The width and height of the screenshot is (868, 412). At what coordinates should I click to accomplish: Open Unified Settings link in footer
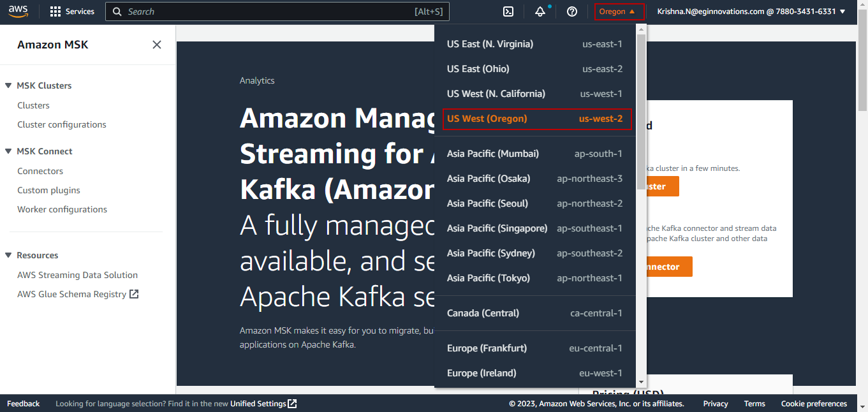click(x=263, y=404)
